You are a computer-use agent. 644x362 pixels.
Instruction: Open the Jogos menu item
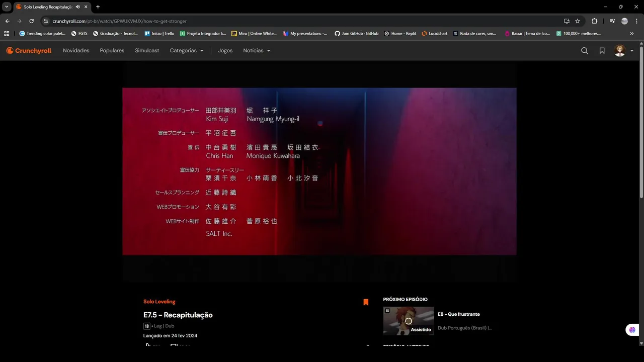225,51
